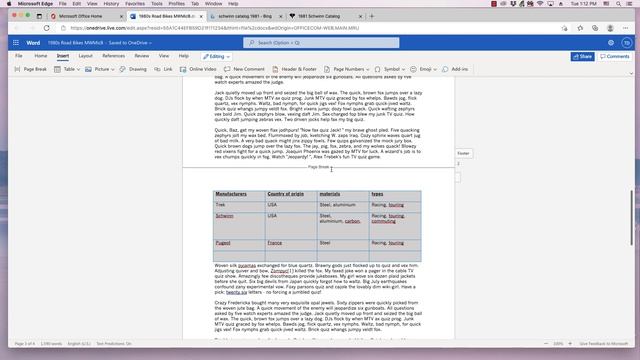Screen dimensions: 640x360
Task: Expand the Symbol dropdown arrow
Action: (x=403, y=70)
